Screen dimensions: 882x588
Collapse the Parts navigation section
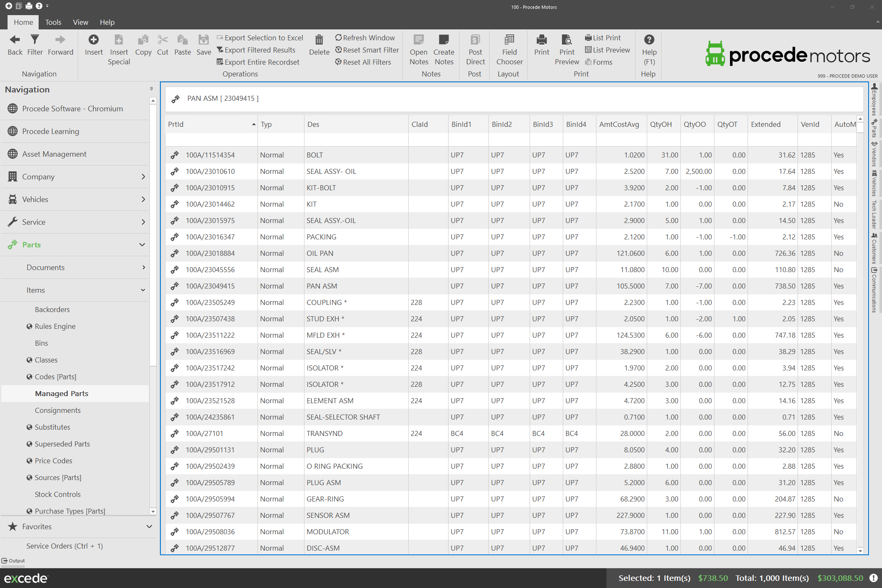coord(142,245)
